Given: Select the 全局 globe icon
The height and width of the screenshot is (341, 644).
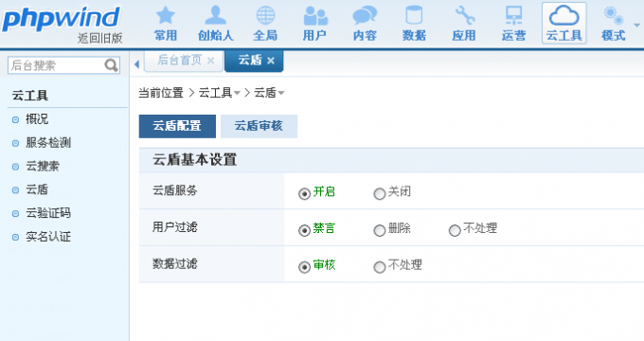Looking at the screenshot, I should [x=265, y=24].
